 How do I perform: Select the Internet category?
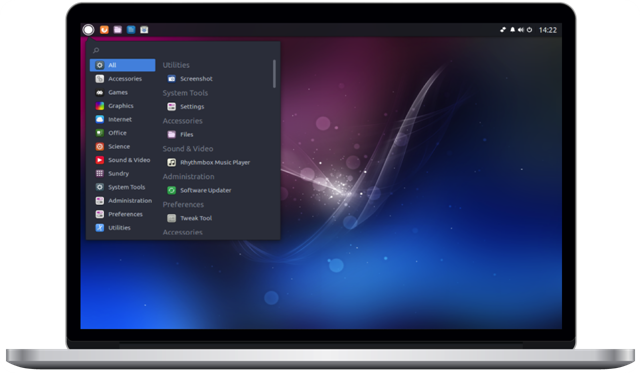[x=122, y=119]
